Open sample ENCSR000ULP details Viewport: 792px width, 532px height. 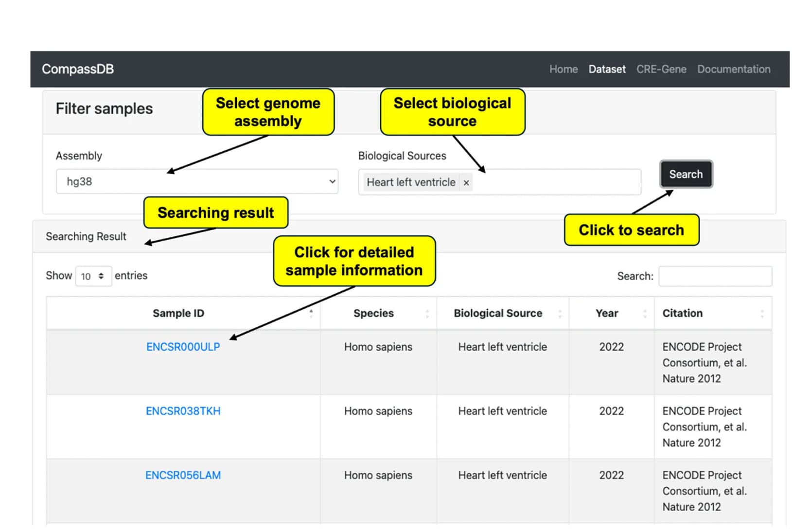(x=183, y=347)
